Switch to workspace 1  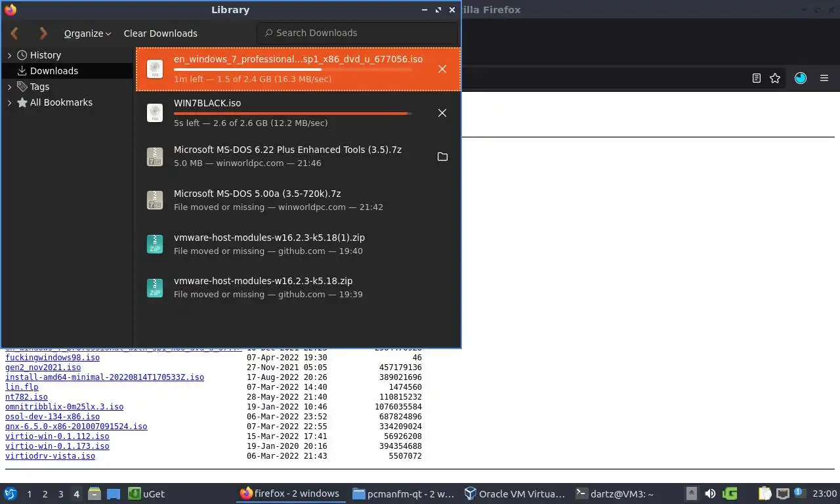pyautogui.click(x=29, y=494)
